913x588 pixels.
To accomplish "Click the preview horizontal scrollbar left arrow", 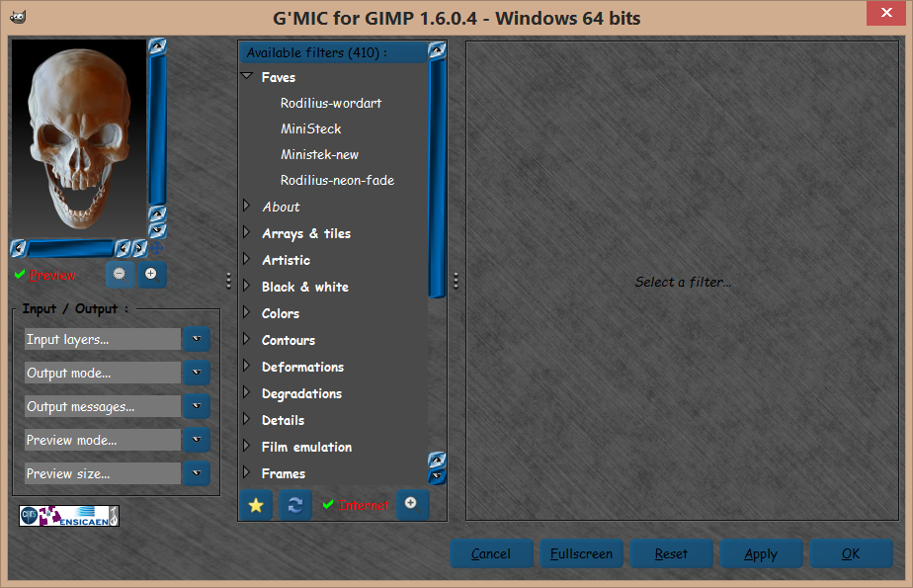I will click(x=18, y=249).
